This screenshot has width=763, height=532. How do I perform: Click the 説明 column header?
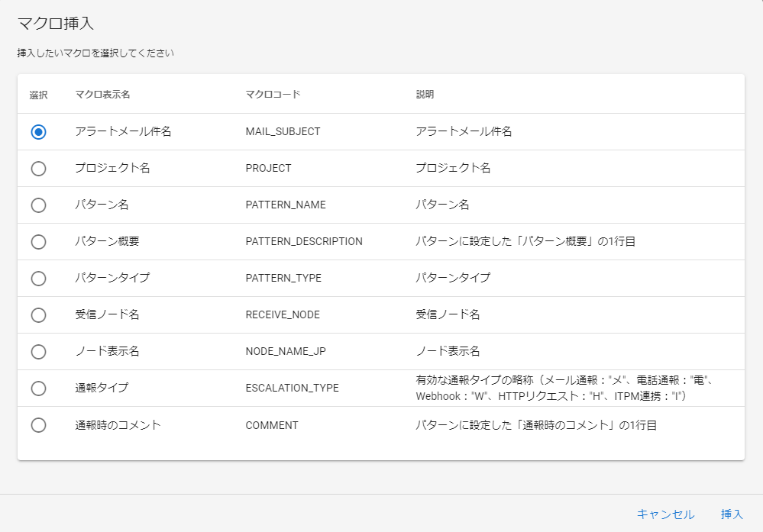click(x=422, y=95)
